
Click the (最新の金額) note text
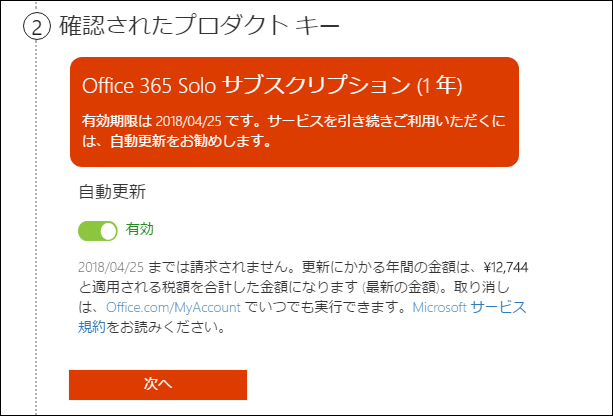(x=401, y=287)
